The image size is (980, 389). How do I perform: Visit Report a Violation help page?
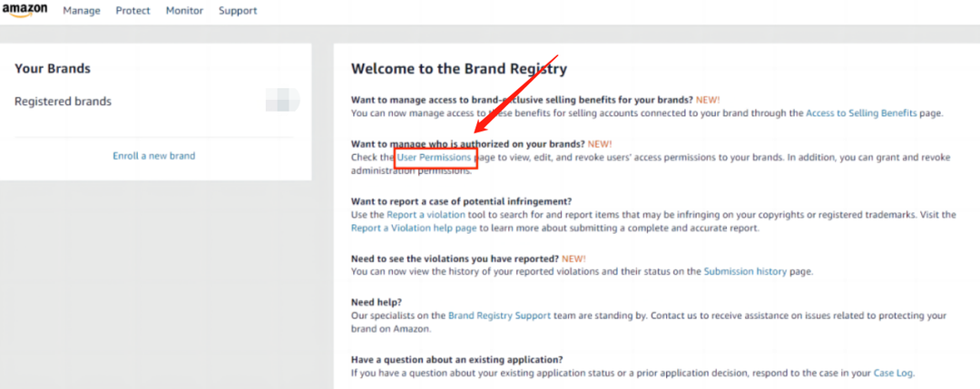(x=414, y=228)
